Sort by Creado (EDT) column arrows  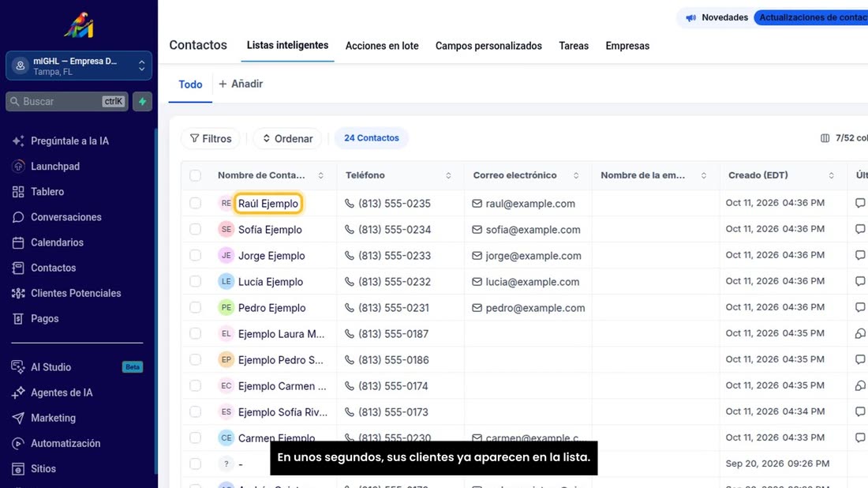coord(831,175)
